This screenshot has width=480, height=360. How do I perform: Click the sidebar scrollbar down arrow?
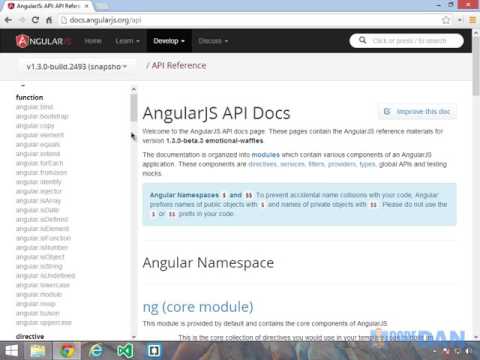click(134, 337)
